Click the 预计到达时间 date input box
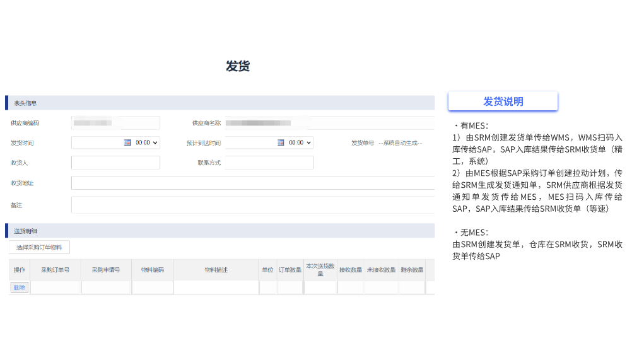644x353 pixels. click(250, 142)
